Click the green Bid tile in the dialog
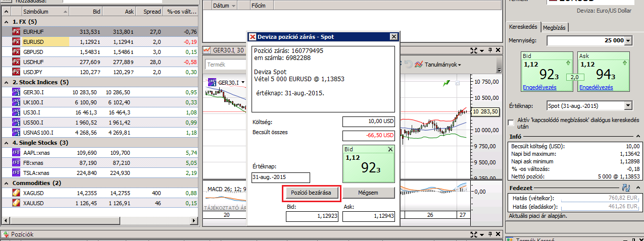The width and height of the screenshot is (644, 241). 369,164
